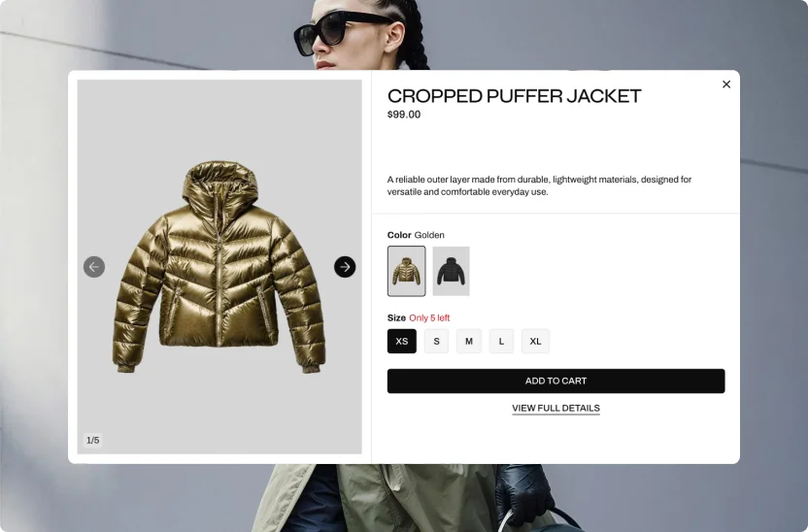This screenshot has height=532, width=808.
Task: Choose size L
Action: tap(501, 341)
